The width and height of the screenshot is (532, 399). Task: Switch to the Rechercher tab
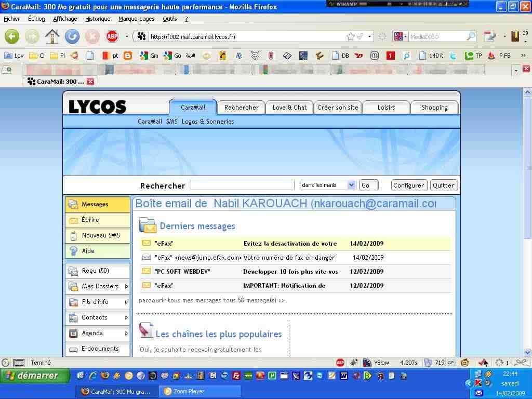point(241,108)
